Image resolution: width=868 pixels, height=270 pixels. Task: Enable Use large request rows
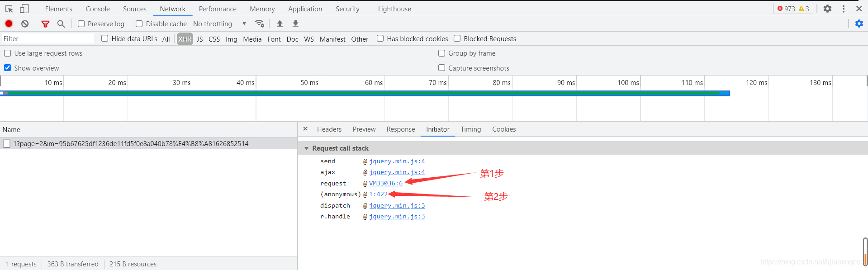[7, 53]
